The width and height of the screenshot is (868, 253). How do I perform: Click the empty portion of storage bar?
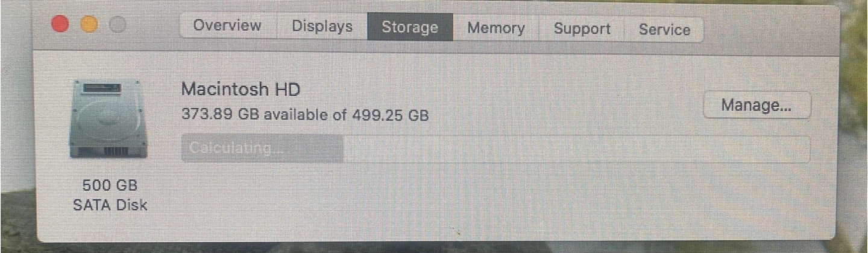point(577,149)
